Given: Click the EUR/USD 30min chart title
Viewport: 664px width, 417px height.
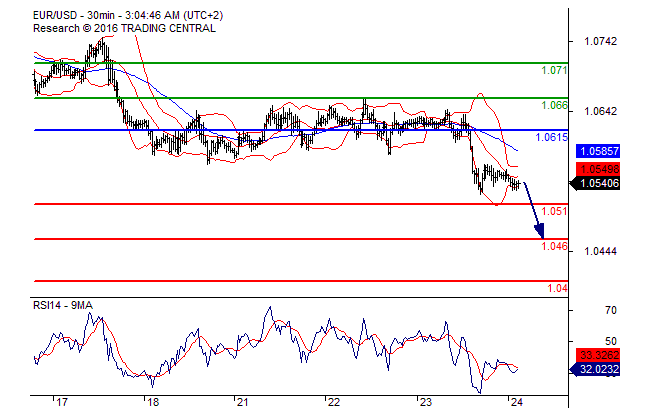Looking at the screenshot, I should point(128,15).
